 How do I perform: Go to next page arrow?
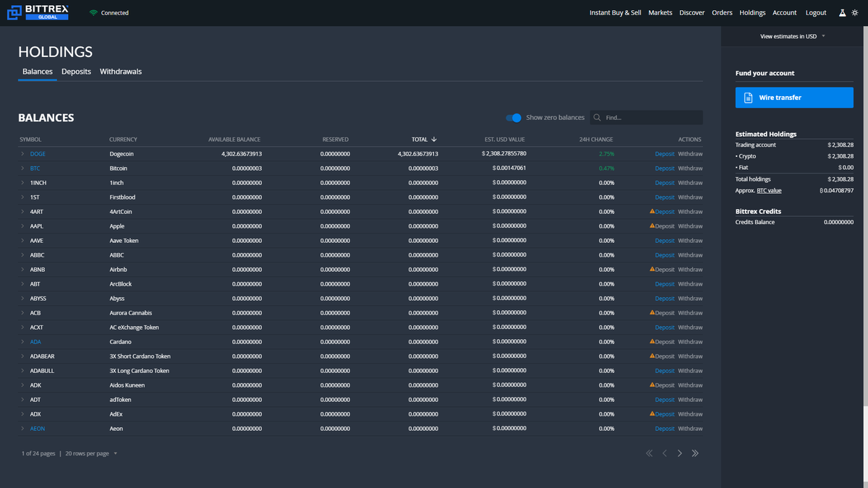(680, 453)
